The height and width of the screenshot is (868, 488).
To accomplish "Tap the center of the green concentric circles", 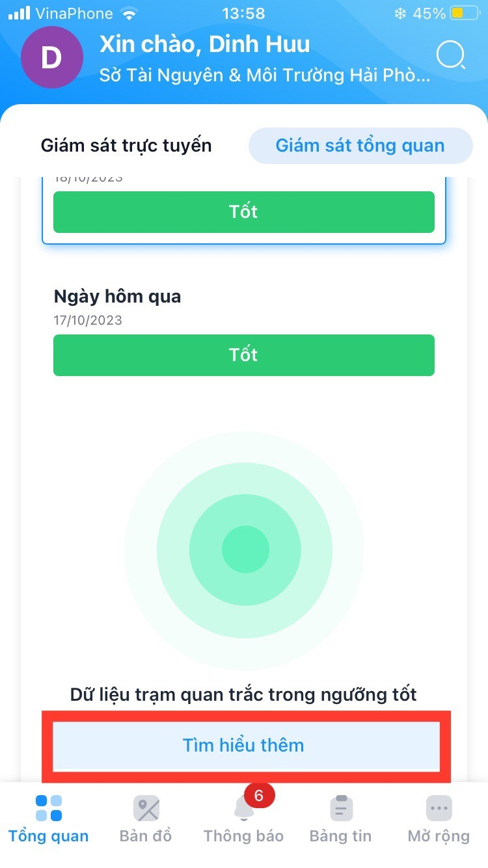I will (x=245, y=550).
